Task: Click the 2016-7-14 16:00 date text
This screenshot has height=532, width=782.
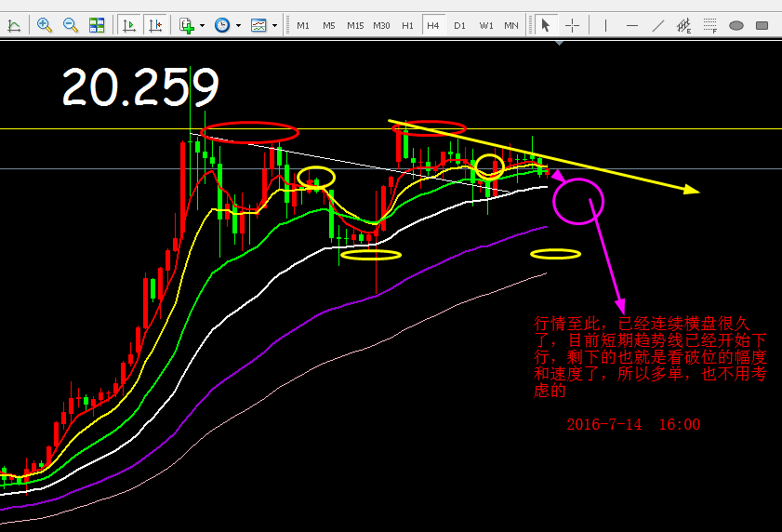Action: pyautogui.click(x=633, y=424)
